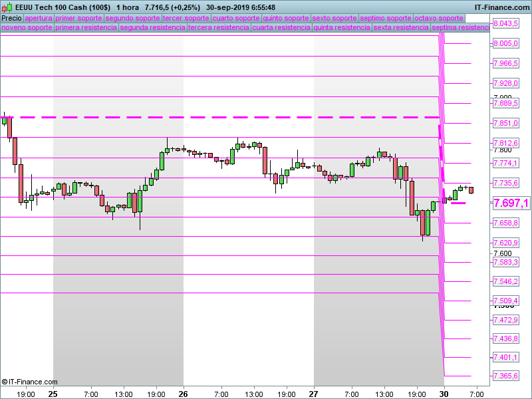Image resolution: width=532 pixels, height=399 pixels.
Task: Select the quinta resistencia label
Action: click(x=342, y=27)
